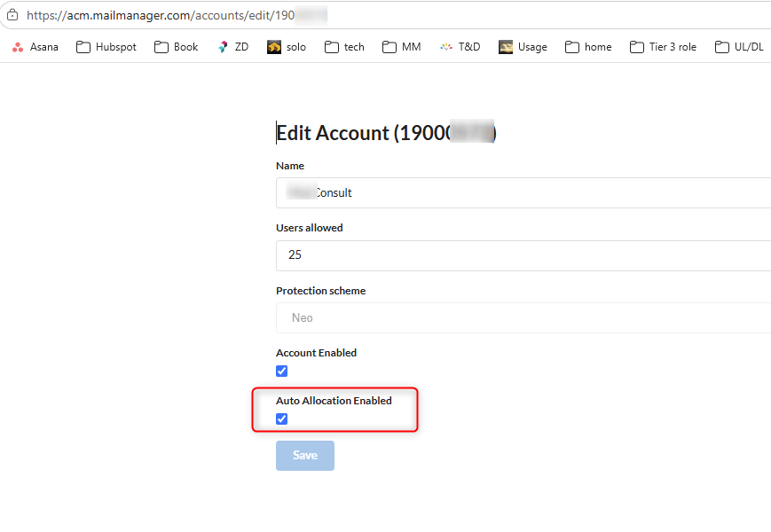Open the ZD bookmark
The width and height of the screenshot is (771, 532).
click(x=233, y=47)
